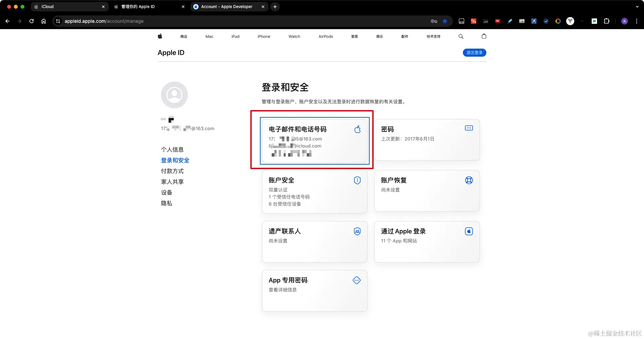This screenshot has height=339, width=644.
Task: Switch to the 管理你的 Apple ID tab
Action: point(149,7)
